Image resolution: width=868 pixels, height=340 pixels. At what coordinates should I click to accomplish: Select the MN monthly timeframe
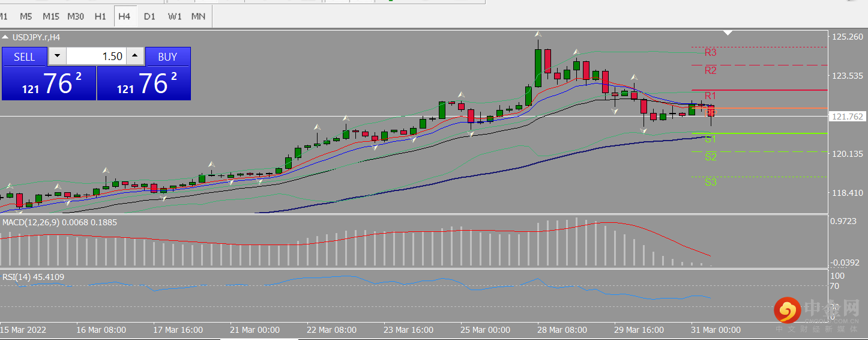(198, 16)
